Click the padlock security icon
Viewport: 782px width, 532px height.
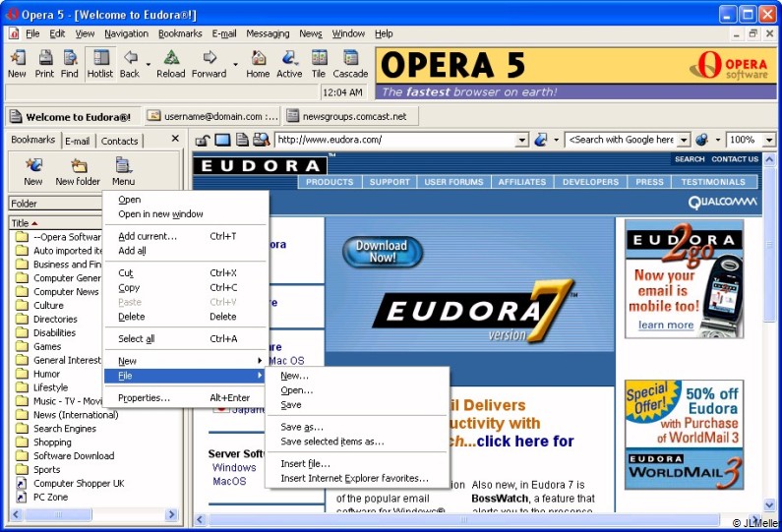pyautogui.click(x=202, y=140)
